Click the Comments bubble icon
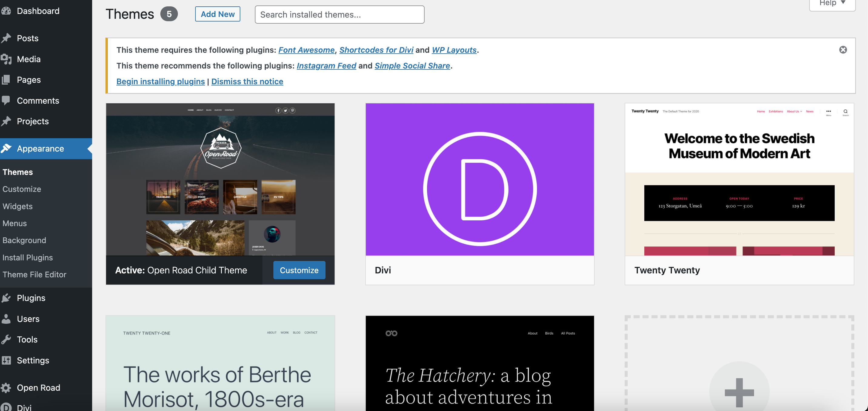868x411 pixels. [x=6, y=100]
